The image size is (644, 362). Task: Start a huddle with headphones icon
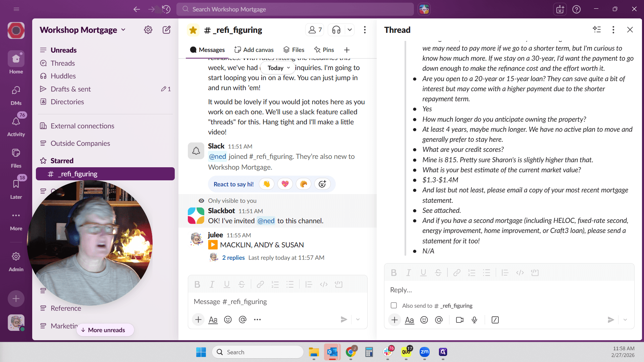pos(336,30)
